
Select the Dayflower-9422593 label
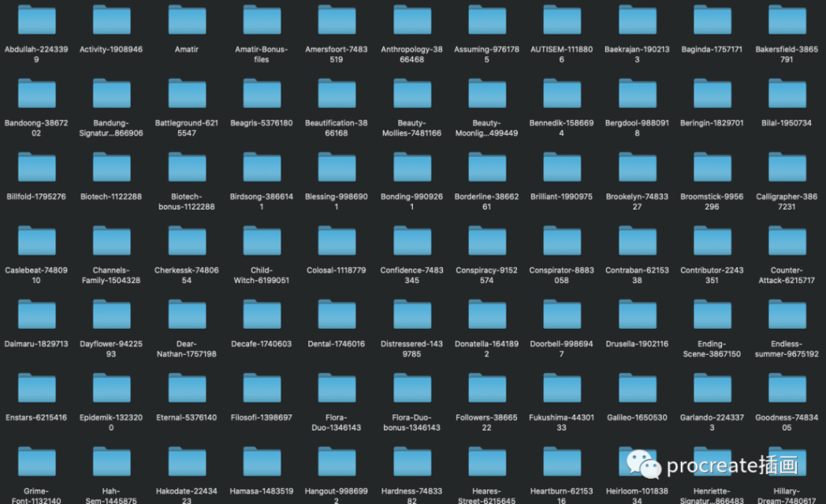[x=111, y=349]
